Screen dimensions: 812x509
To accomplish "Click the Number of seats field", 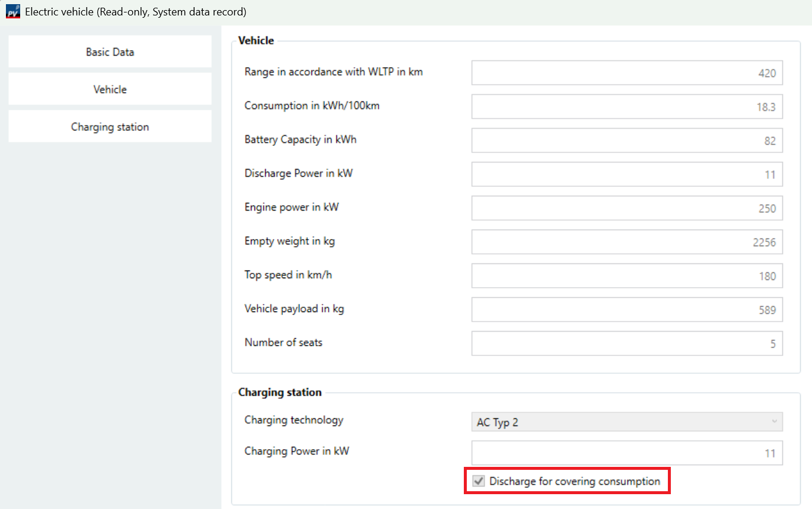I will coord(627,343).
